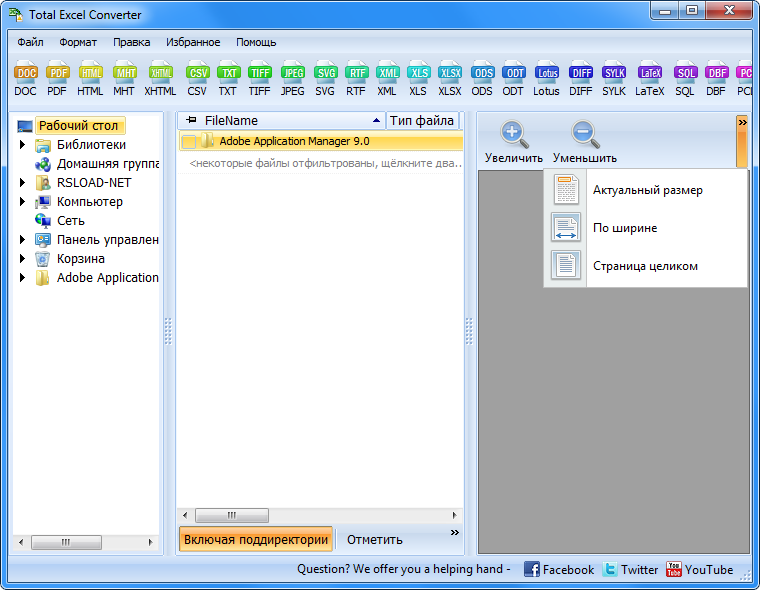Zoom in with Увеличить magnifier
760x590 pixels.
tap(514, 142)
